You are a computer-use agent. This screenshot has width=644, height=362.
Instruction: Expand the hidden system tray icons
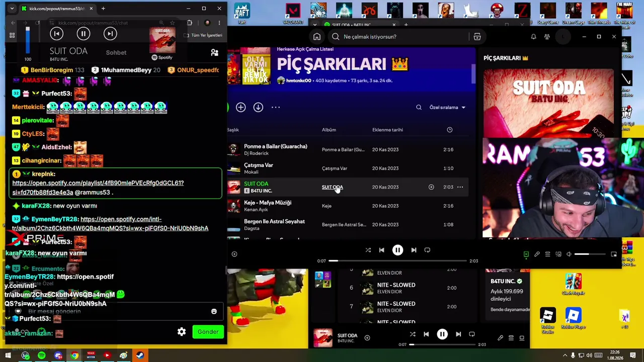565,356
